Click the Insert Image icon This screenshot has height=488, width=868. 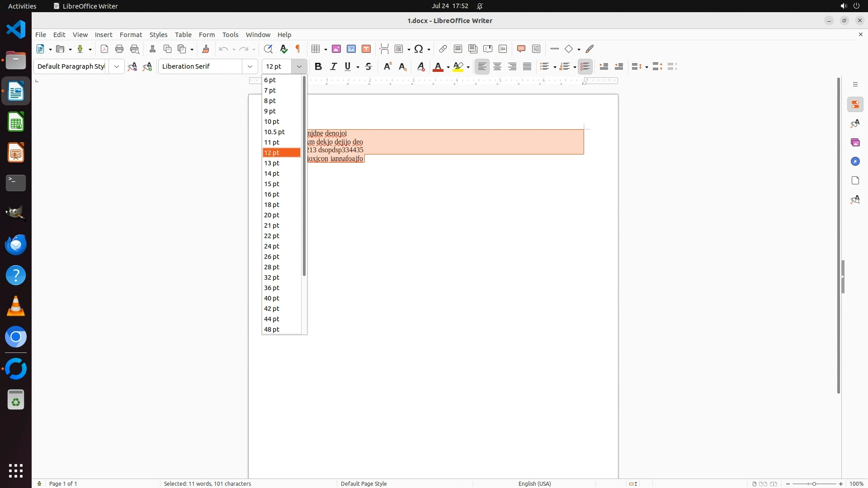point(336,49)
